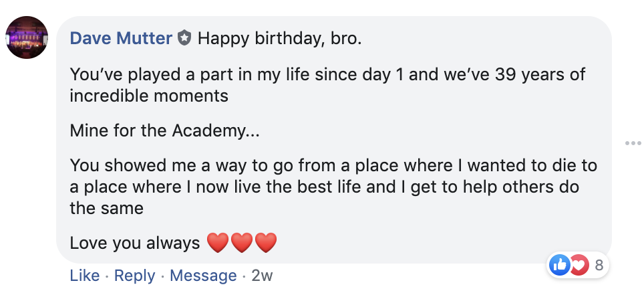Reply to the birthday comment
Viewport: 644px width, 297px height.
tap(135, 276)
